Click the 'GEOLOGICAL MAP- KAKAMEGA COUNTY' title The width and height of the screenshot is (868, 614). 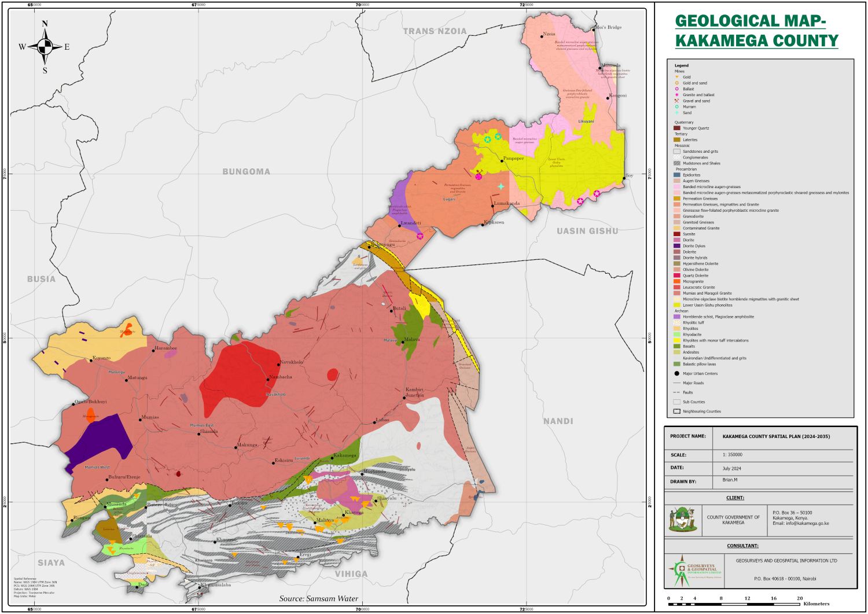click(x=756, y=31)
